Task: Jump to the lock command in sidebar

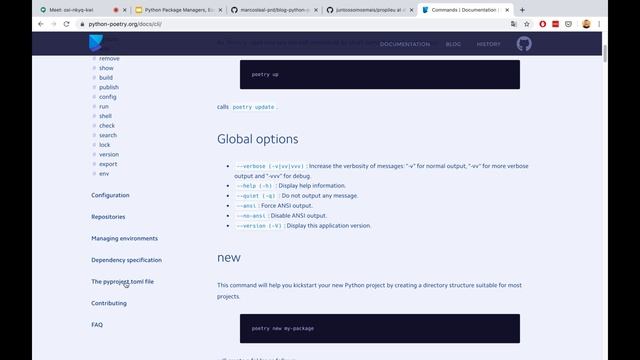Action: (104, 145)
